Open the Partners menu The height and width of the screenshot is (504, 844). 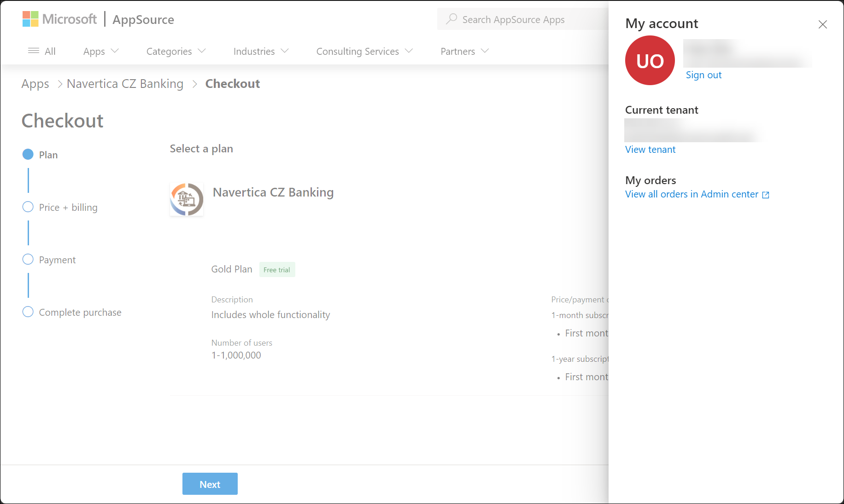click(x=464, y=51)
